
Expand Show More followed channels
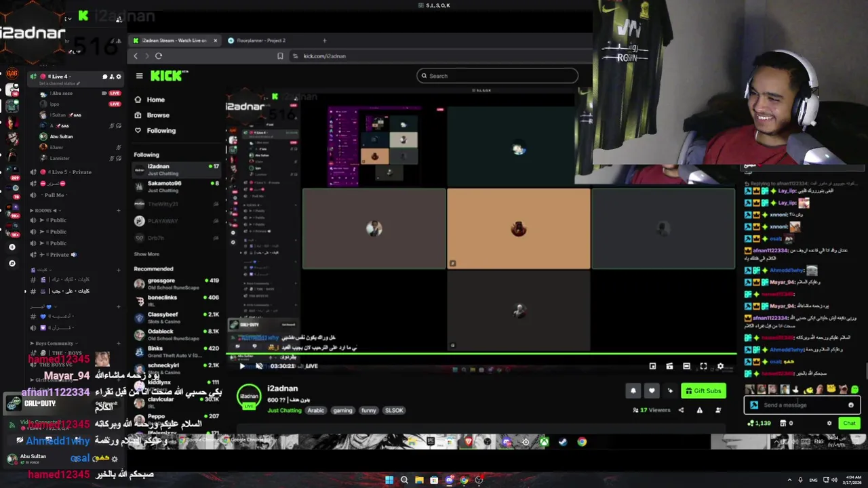146,254
